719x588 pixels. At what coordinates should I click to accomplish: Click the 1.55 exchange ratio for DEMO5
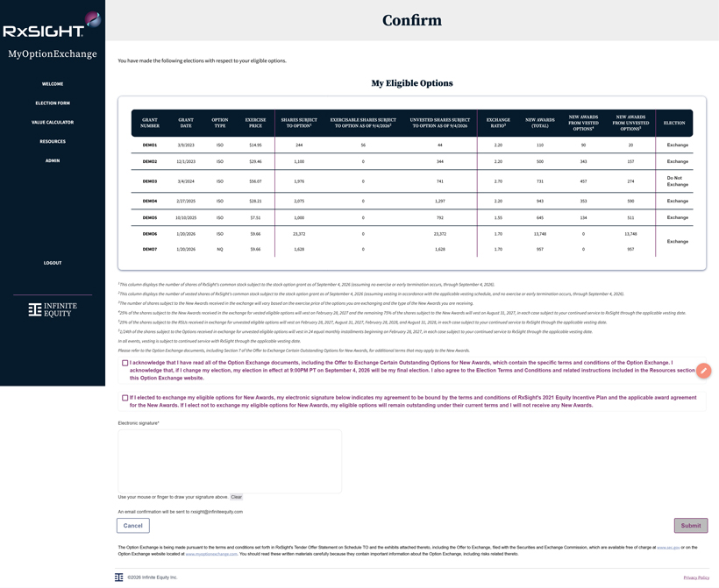point(498,218)
